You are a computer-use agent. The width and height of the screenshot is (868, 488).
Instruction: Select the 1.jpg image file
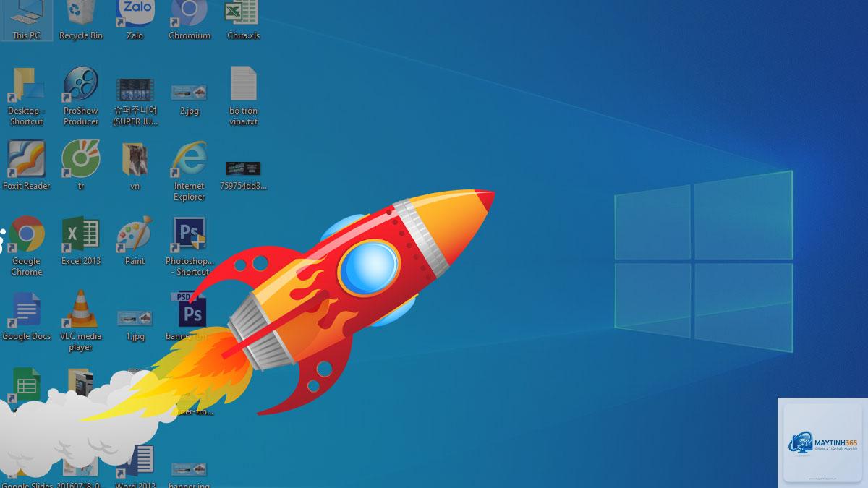[x=135, y=325]
